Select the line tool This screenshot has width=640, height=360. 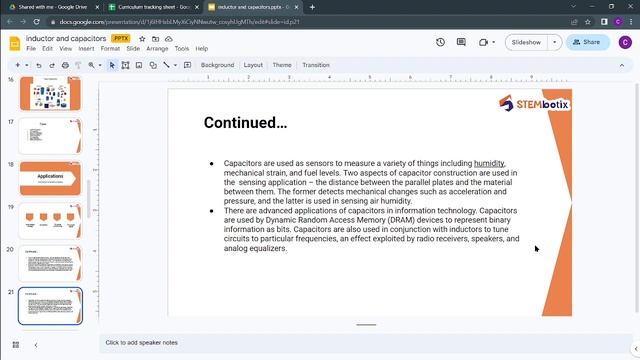[x=166, y=65]
